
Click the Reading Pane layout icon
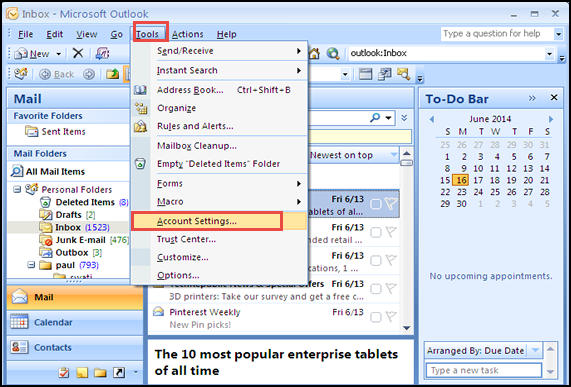click(x=365, y=74)
